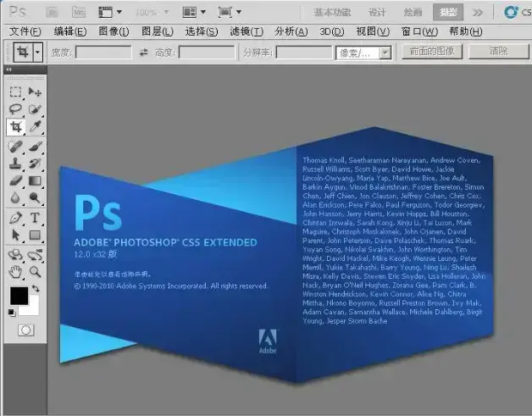Open the 图像(I) menu

pos(114,31)
